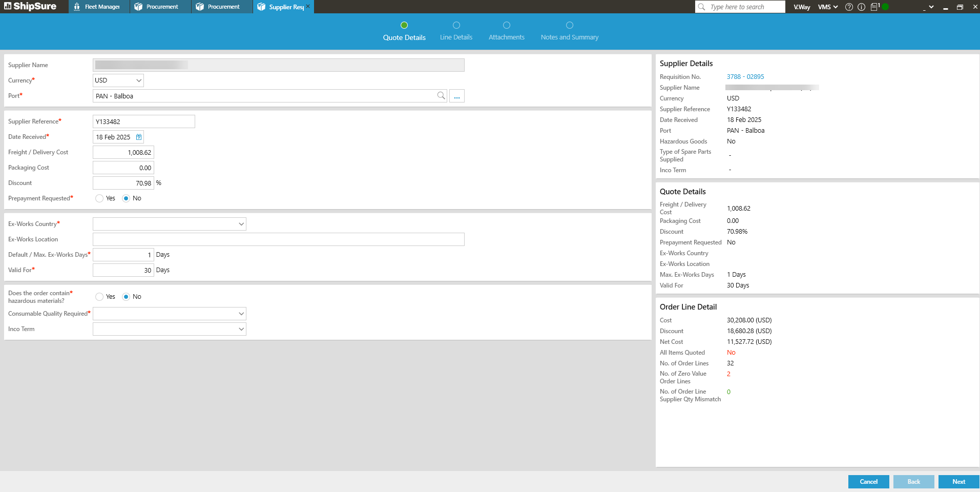Viewport: 980px width, 492px height.
Task: Click the Port ellipsis browse button
Action: 457,96
